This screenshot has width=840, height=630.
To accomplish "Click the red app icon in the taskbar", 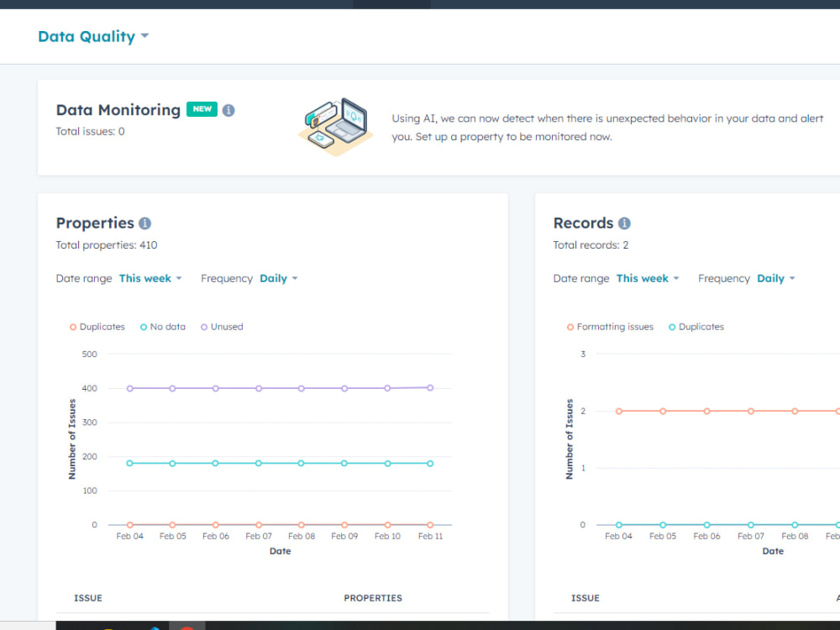I will coord(186,627).
